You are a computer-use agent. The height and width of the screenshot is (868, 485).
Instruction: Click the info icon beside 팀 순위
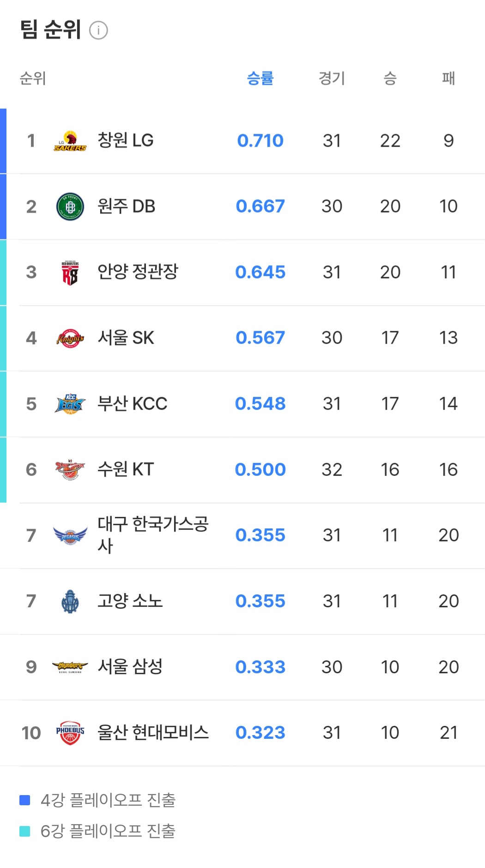[98, 30]
